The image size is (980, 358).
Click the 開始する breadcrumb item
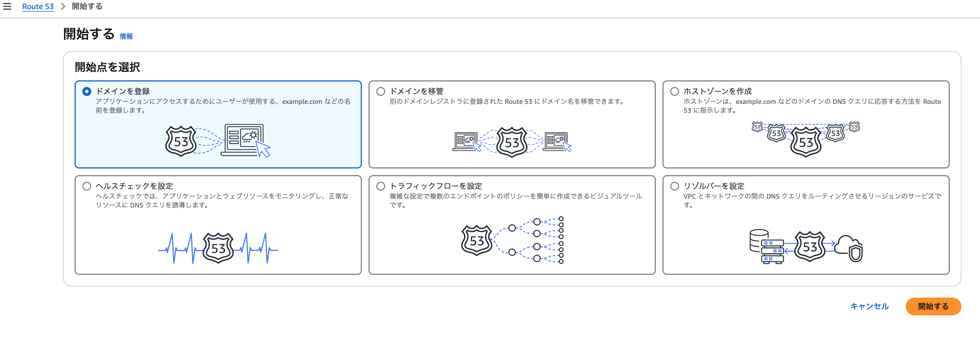pos(87,6)
